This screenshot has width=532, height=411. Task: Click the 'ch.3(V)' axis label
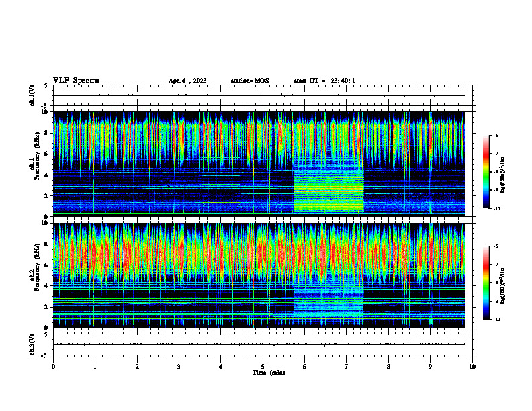pos(32,345)
